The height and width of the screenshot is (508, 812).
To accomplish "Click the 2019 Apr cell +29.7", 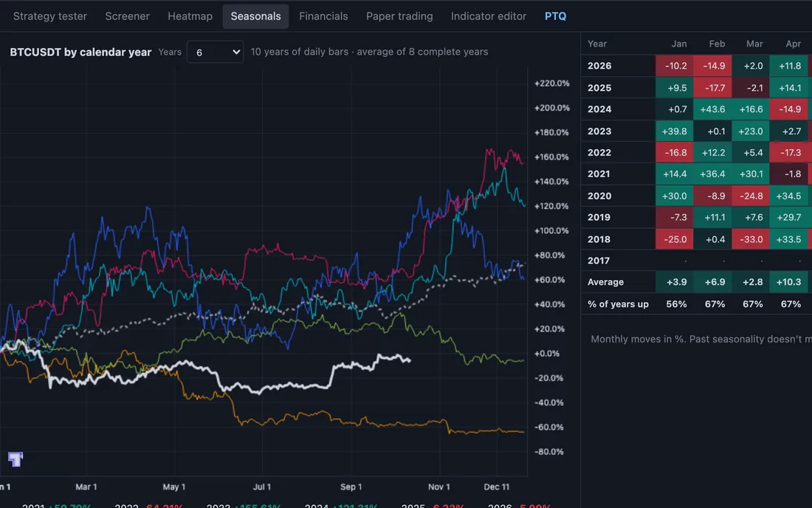I will [x=788, y=218].
